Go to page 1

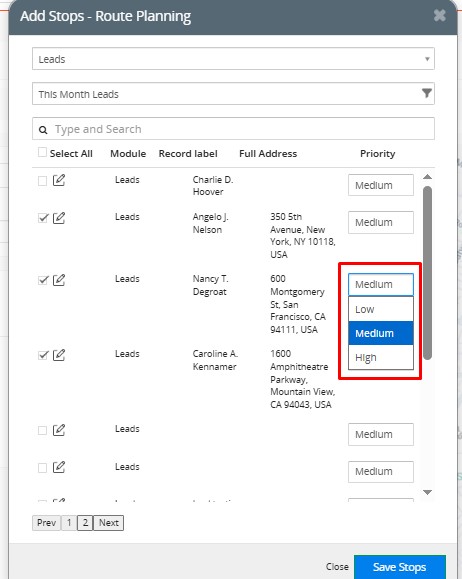[x=69, y=523]
